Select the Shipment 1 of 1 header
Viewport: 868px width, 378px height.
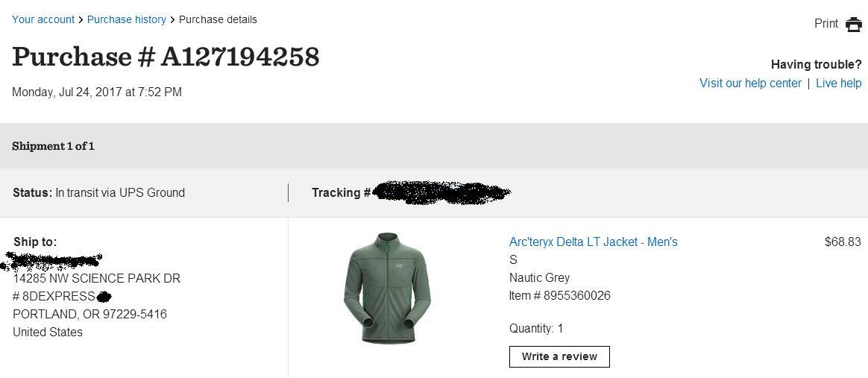(x=53, y=146)
